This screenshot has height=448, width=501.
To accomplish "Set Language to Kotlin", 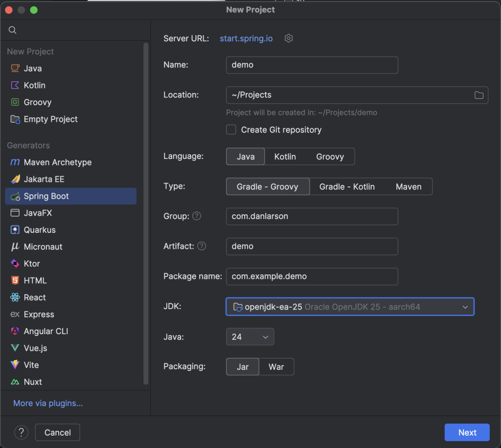I will click(x=285, y=157).
